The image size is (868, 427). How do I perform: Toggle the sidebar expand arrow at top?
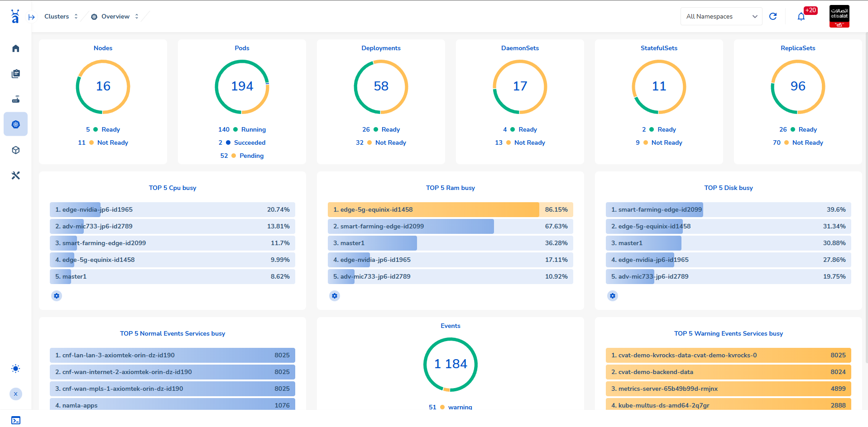click(32, 17)
